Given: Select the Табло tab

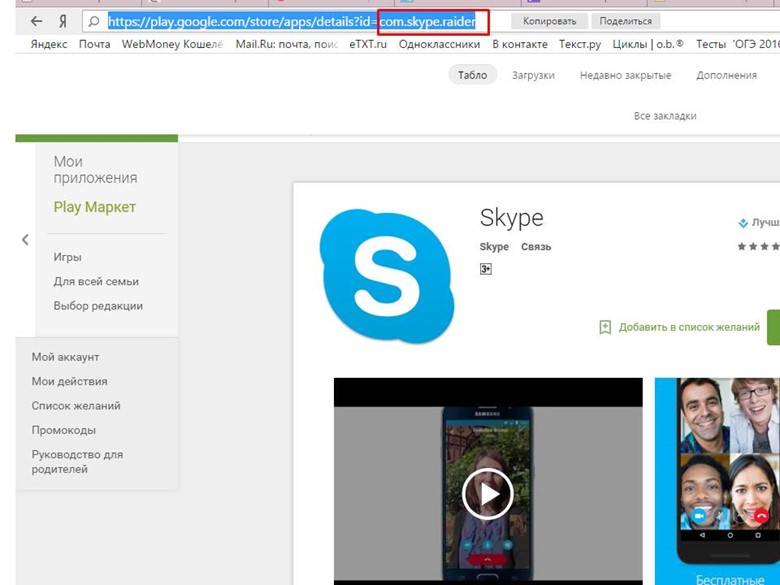Looking at the screenshot, I should coord(472,75).
